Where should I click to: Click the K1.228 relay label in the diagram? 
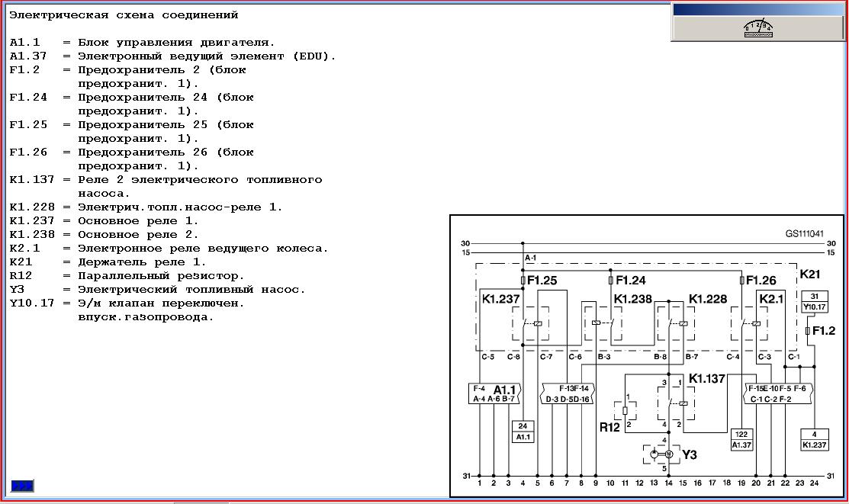[x=708, y=299]
